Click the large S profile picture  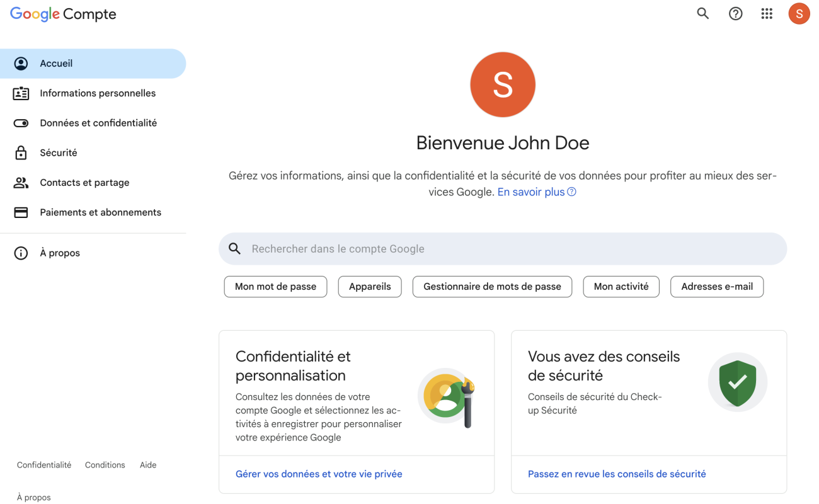tap(503, 84)
